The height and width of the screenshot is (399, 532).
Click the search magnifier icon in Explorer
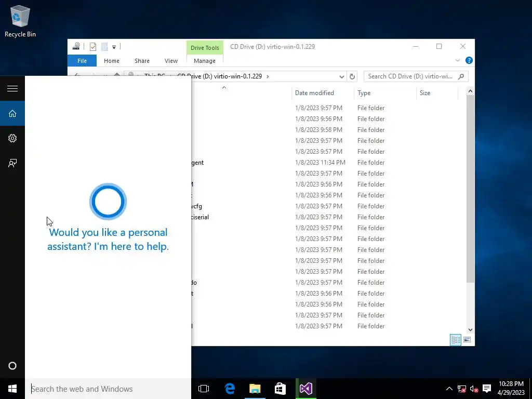tap(461, 76)
